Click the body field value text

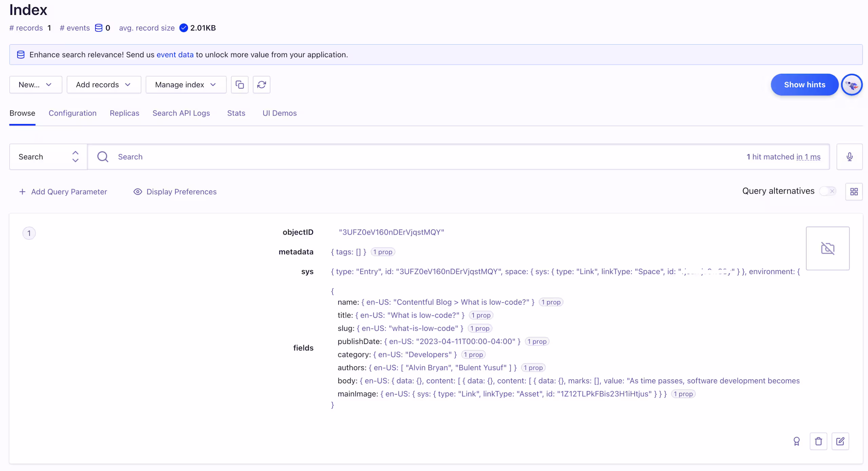point(579,381)
